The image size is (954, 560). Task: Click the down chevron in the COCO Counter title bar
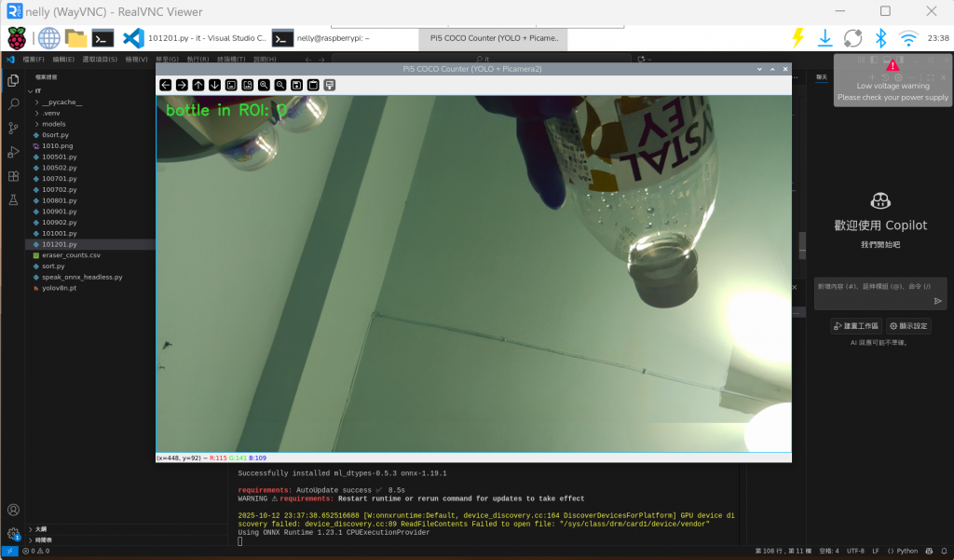tap(759, 69)
